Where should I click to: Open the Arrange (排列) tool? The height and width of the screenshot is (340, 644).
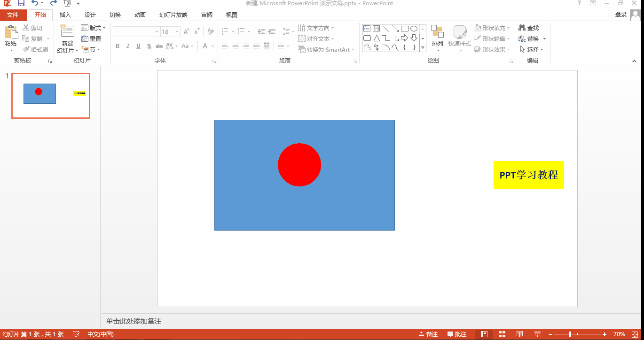[437, 33]
